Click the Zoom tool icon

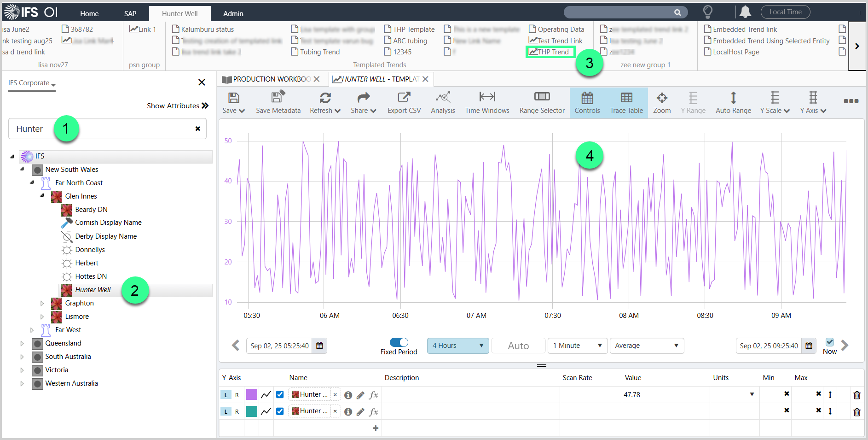[661, 98]
